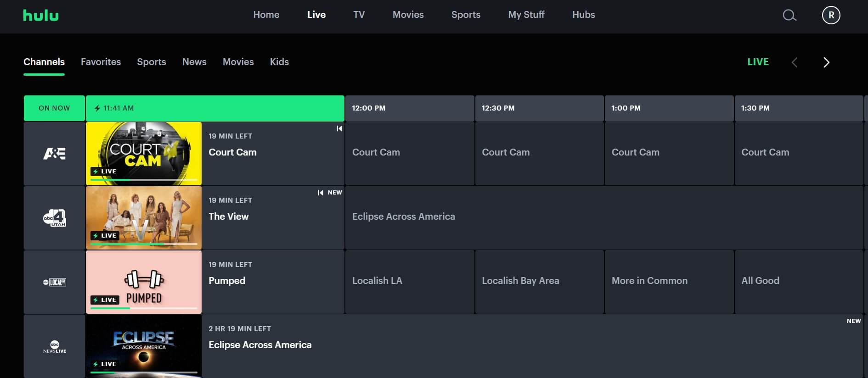Select the ABC News Live channel logo
The image size is (868, 378).
click(54, 346)
